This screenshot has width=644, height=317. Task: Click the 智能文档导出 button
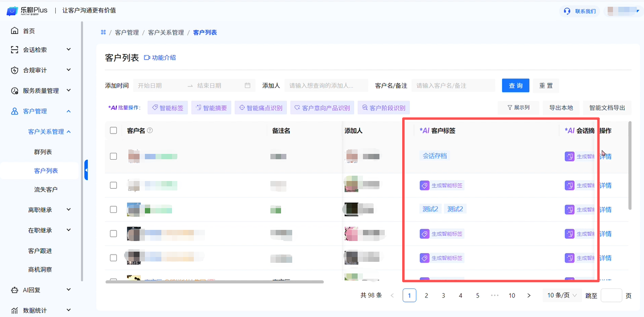tap(607, 108)
